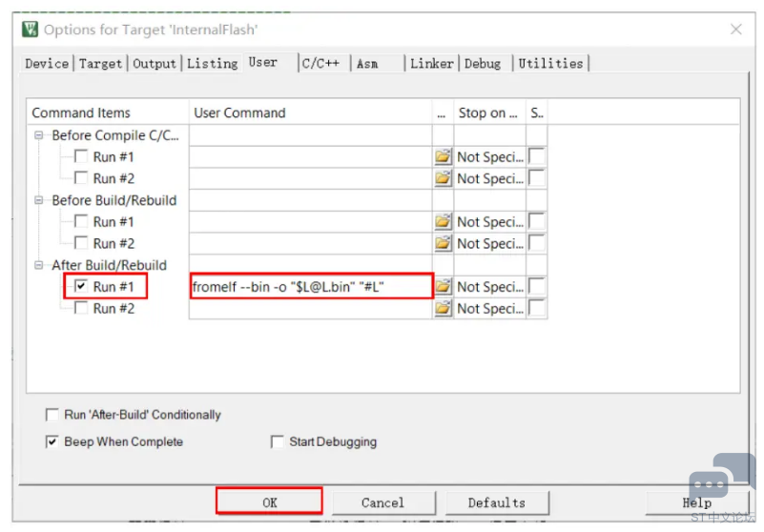Open Stop on dropdown for Before Build Run #1

[489, 221]
